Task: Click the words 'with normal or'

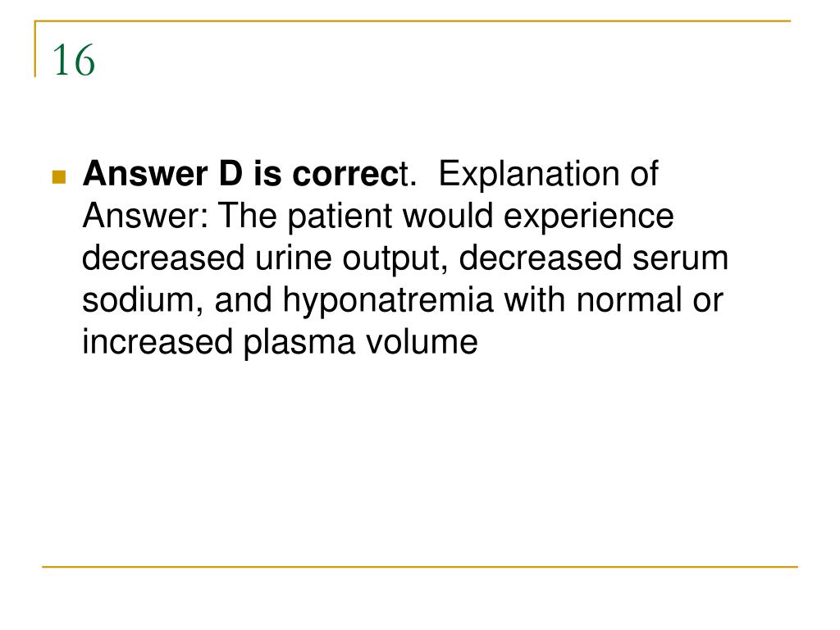Action: pyautogui.click(x=614, y=299)
